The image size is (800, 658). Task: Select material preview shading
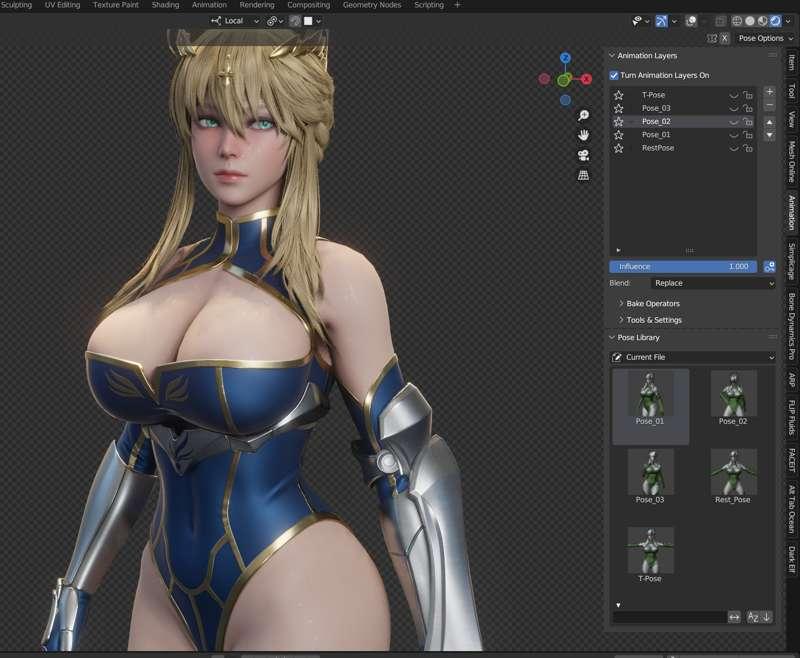pyautogui.click(x=762, y=21)
